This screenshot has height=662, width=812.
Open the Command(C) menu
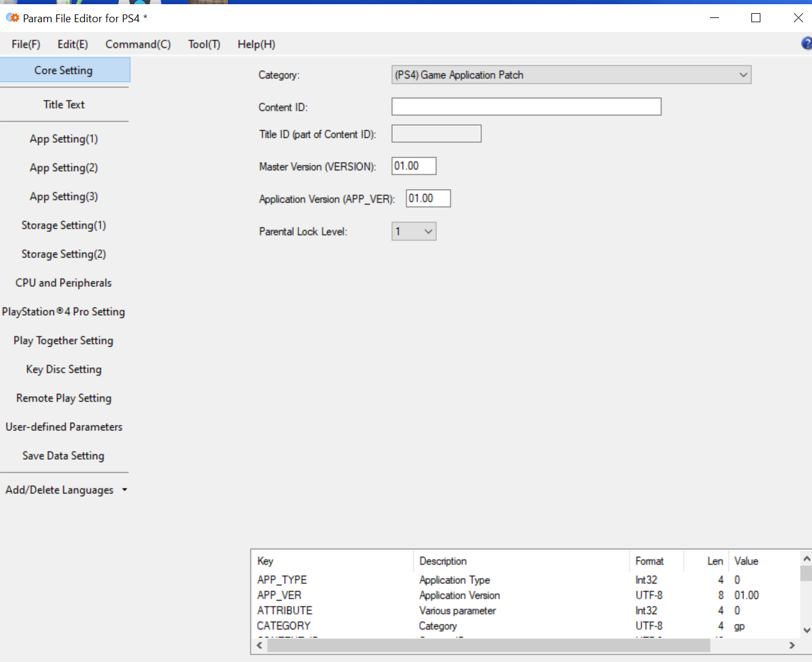(x=138, y=44)
